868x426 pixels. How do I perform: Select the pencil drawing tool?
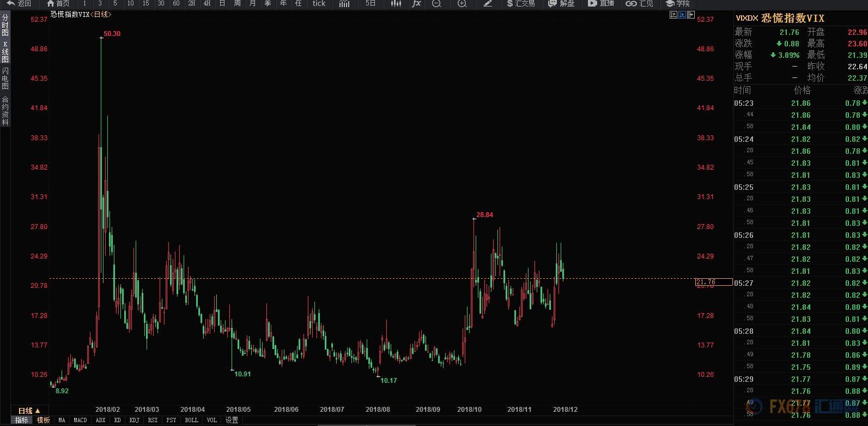point(488,3)
